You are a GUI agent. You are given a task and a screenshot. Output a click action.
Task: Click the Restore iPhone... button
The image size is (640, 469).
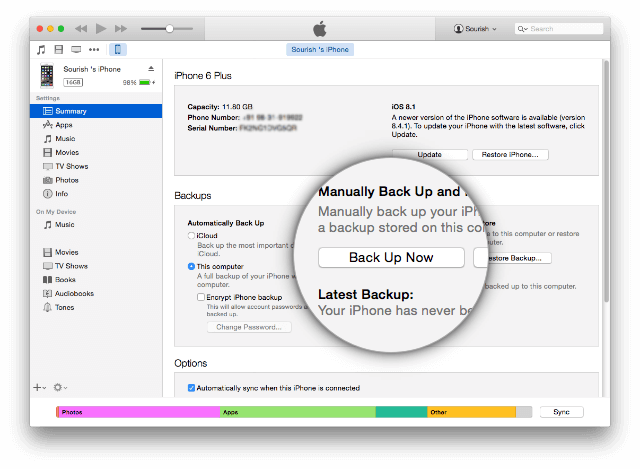point(510,155)
